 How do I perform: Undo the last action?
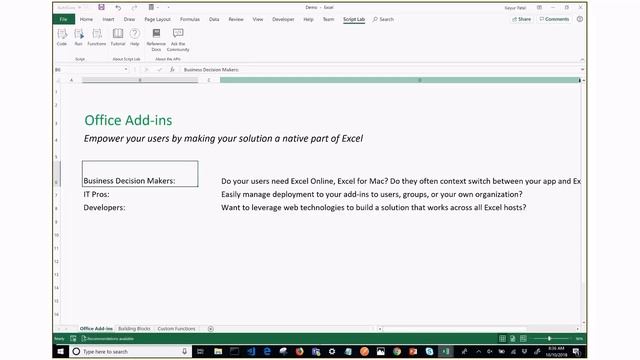[118, 7]
